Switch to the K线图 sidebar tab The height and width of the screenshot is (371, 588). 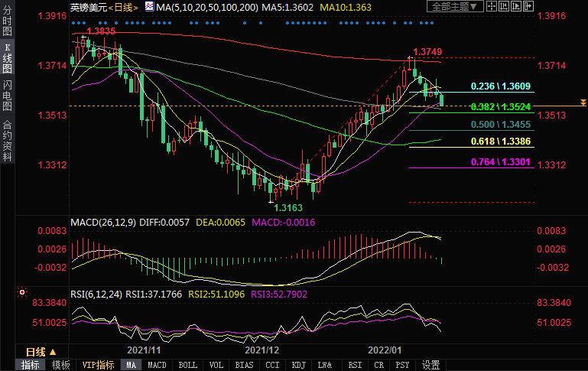(x=7, y=58)
